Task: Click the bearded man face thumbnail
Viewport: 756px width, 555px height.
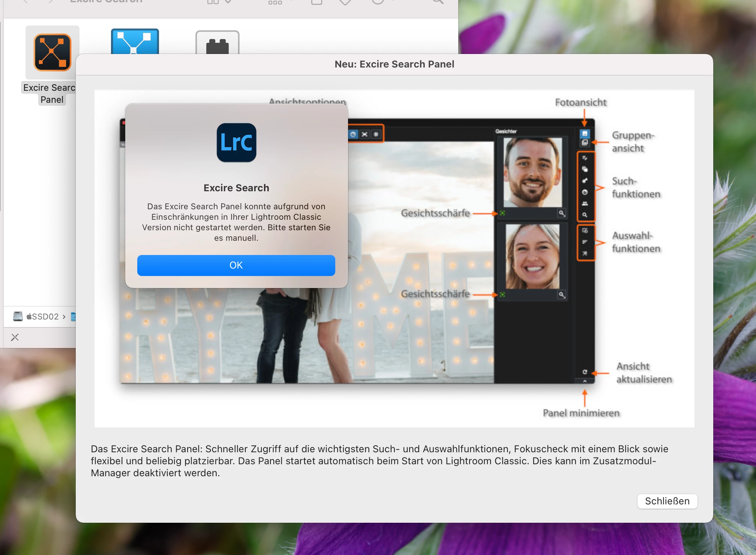Action: [532, 172]
